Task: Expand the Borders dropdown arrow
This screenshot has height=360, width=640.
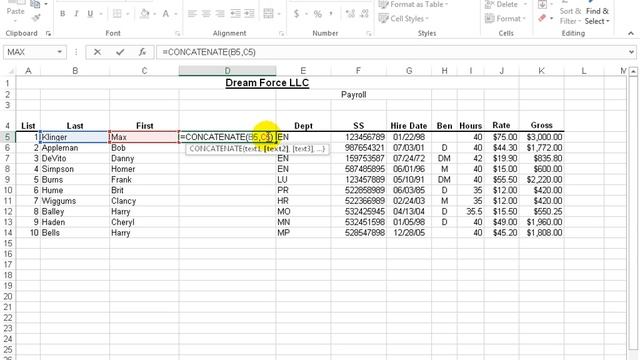Action: pyautogui.click(x=127, y=14)
